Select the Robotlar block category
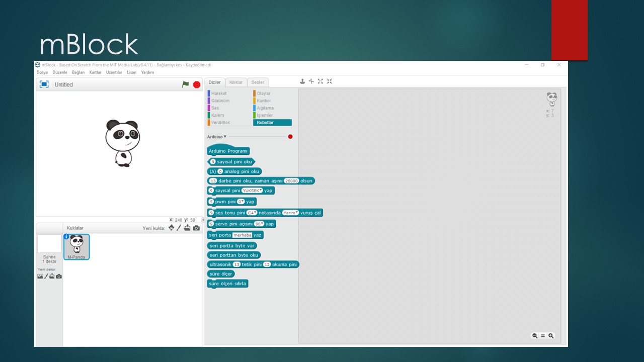The width and height of the screenshot is (644, 362). click(272, 123)
